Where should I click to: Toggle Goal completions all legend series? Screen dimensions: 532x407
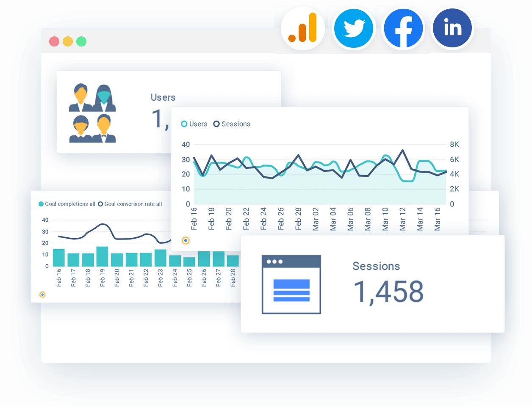pyautogui.click(x=67, y=204)
